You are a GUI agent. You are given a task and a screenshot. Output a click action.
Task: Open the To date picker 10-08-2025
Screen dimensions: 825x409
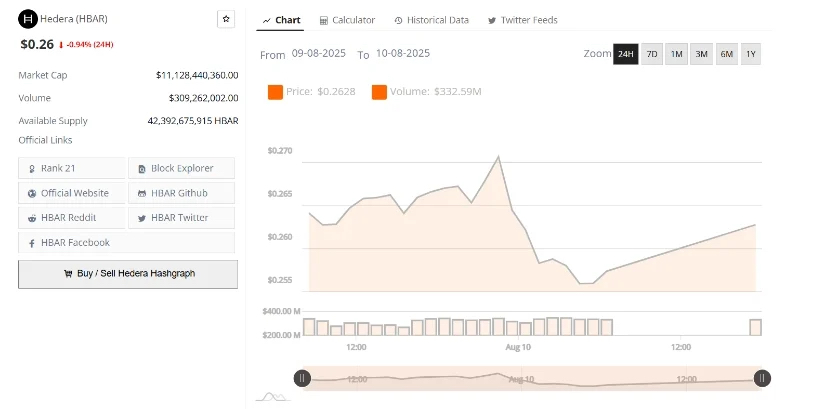pyautogui.click(x=403, y=53)
